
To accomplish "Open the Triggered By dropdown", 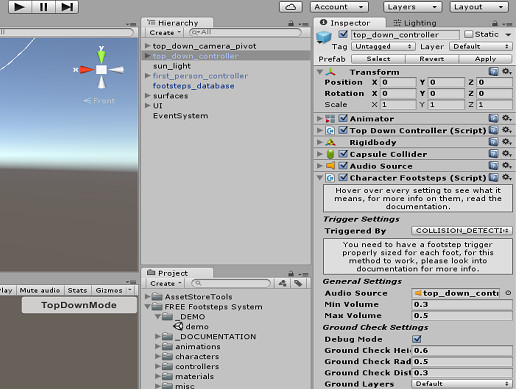I will [462, 231].
